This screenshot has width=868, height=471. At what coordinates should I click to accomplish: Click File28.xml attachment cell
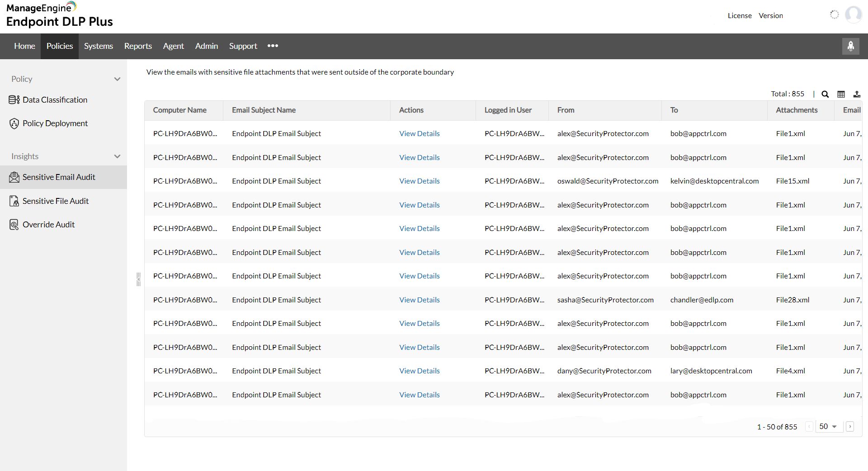coord(793,300)
